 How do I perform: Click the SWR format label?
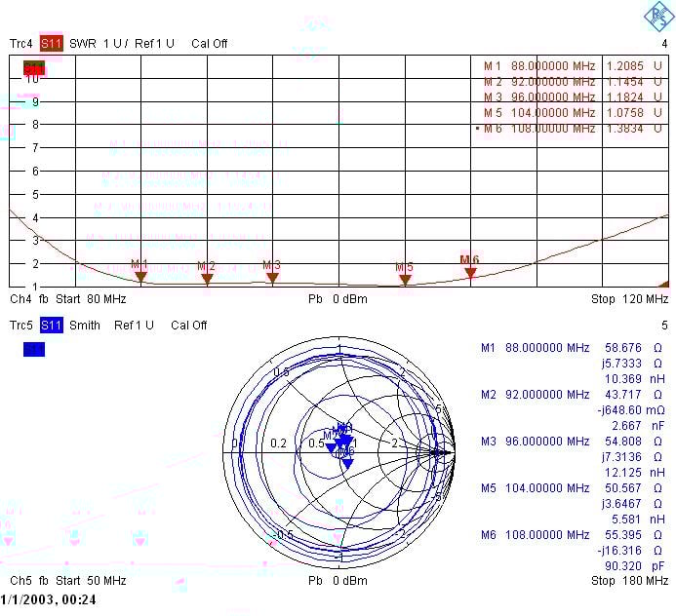[82, 44]
